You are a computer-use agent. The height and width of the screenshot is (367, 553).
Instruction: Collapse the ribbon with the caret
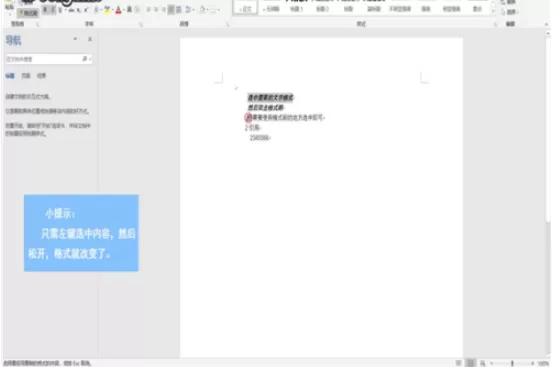tap(546, 24)
